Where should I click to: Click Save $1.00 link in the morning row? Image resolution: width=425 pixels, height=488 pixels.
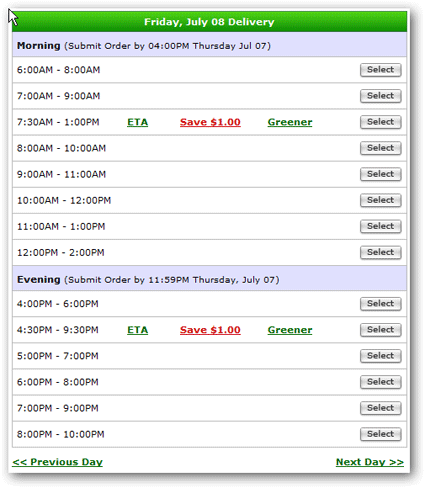click(210, 122)
